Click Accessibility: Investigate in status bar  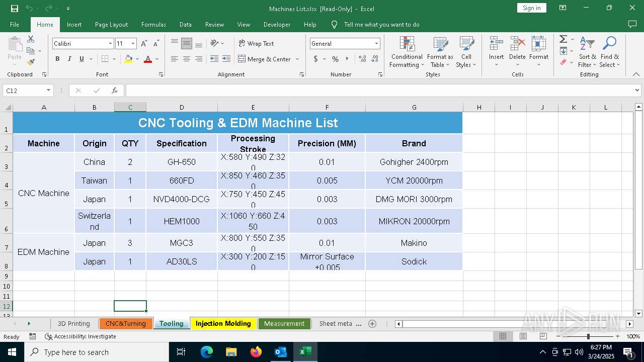(80, 336)
